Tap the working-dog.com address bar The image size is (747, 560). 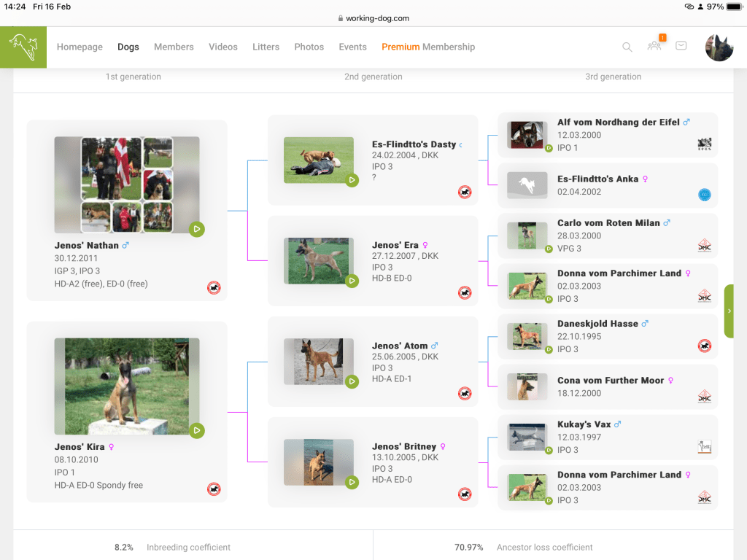[x=373, y=18]
